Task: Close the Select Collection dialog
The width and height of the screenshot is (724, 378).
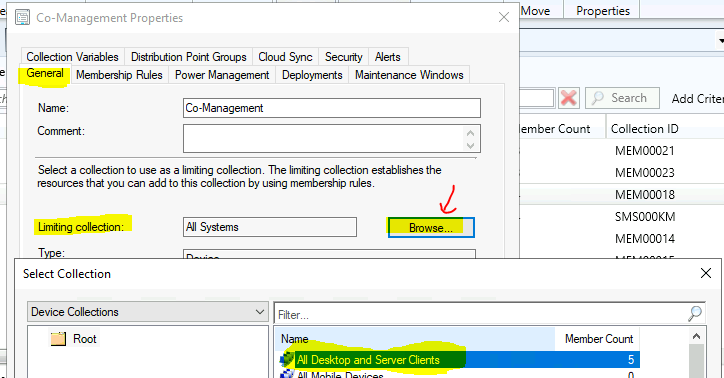Action: click(x=706, y=273)
